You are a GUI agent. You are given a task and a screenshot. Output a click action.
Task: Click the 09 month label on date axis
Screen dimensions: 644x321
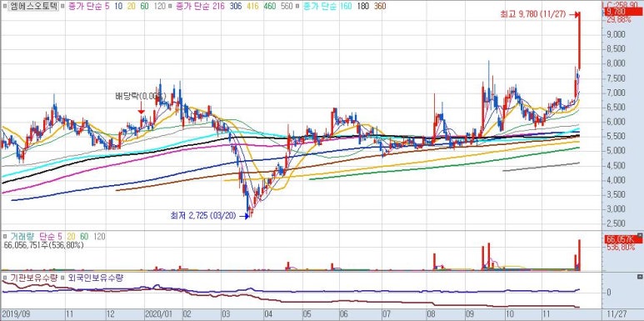(x=469, y=313)
